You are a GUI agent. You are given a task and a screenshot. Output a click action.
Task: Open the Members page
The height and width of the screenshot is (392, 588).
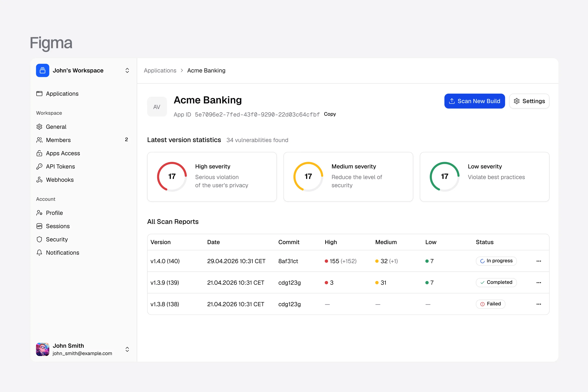[x=58, y=140]
